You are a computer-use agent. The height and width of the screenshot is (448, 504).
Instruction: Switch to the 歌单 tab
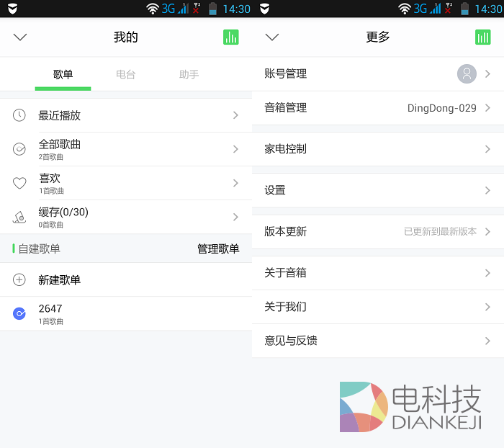tap(63, 75)
